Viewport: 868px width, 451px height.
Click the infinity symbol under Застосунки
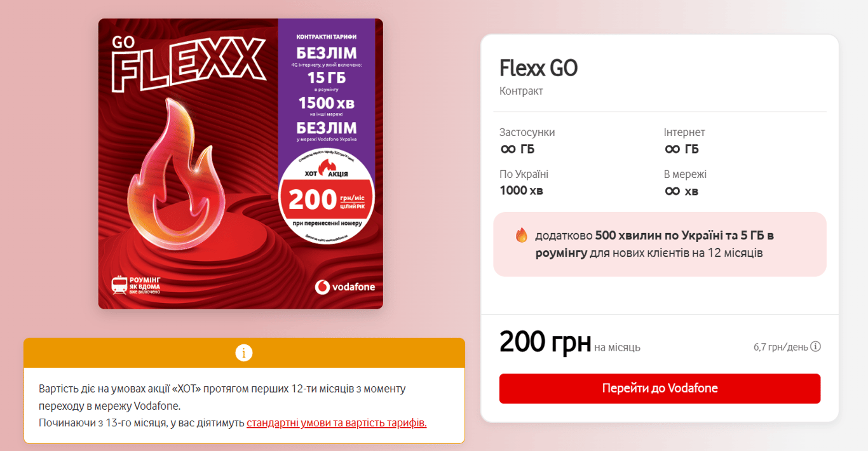(508, 149)
